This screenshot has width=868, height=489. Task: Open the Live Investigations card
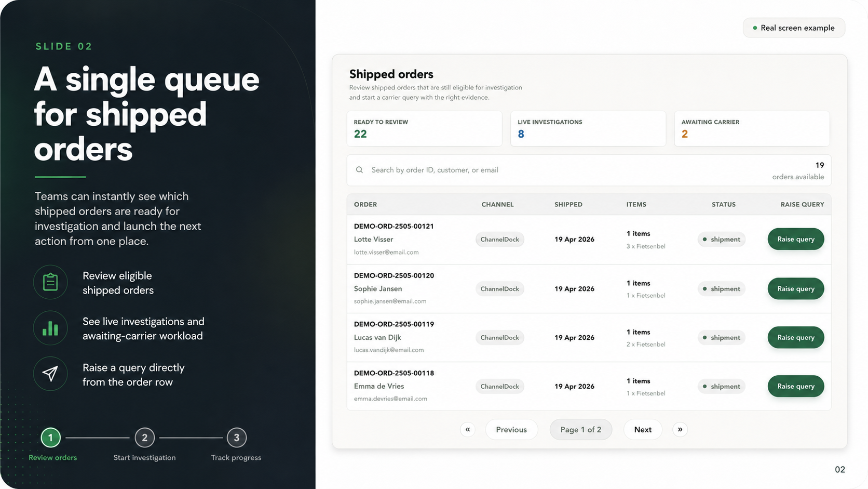[588, 128]
